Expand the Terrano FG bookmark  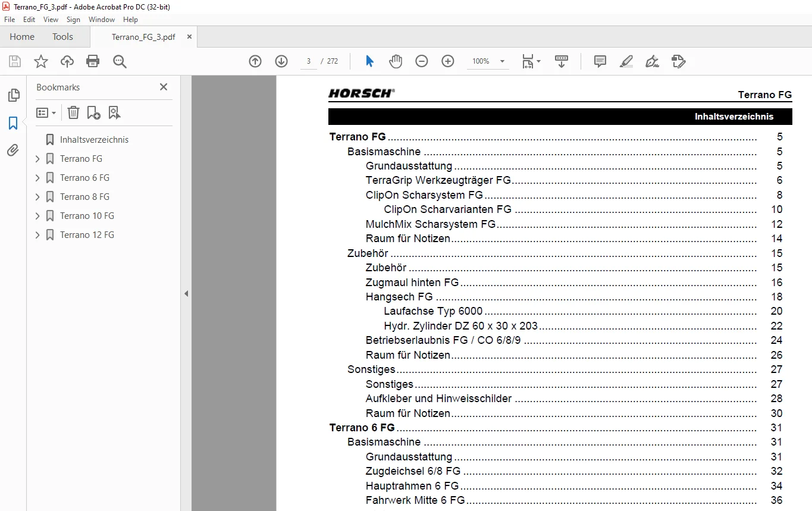click(x=37, y=159)
